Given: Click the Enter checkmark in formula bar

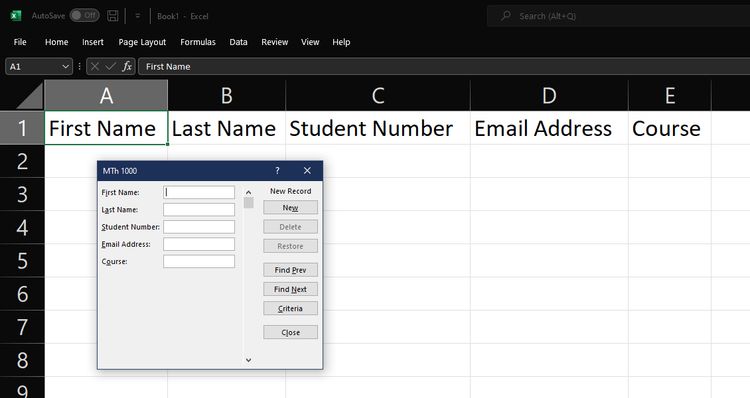Looking at the screenshot, I should click(110, 66).
